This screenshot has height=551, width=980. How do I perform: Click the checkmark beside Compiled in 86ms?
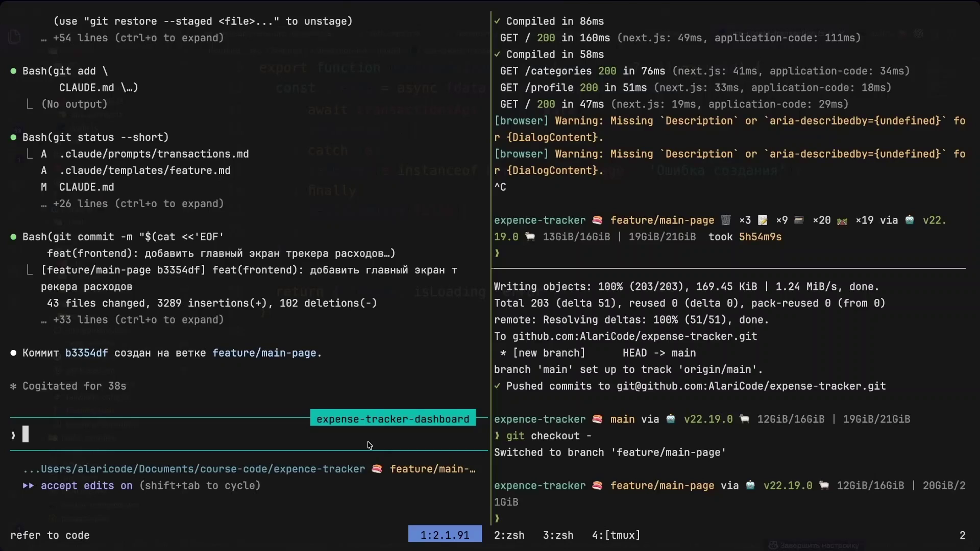[497, 21]
